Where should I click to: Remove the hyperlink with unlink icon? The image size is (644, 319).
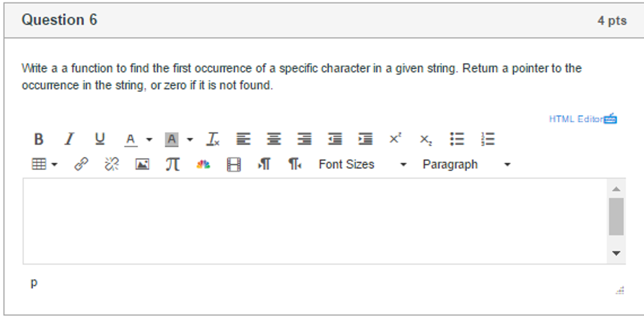click(x=112, y=164)
